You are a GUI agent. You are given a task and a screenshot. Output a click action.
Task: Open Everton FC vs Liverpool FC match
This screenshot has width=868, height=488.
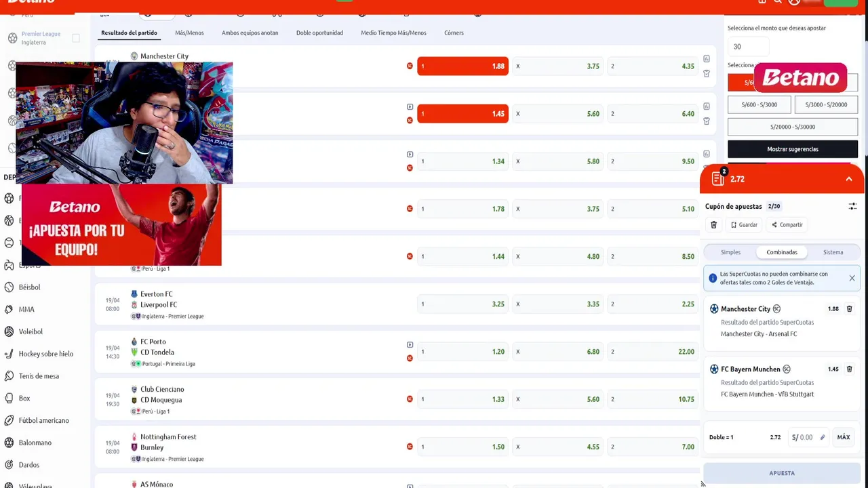pos(158,300)
